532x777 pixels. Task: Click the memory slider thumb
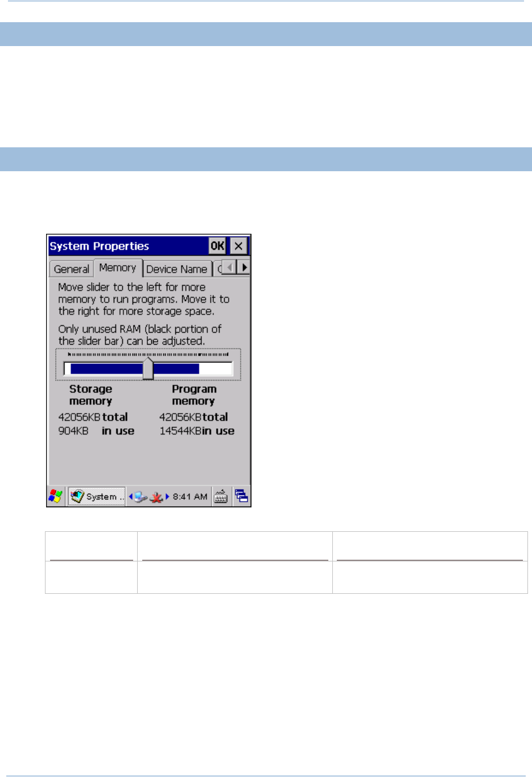point(148,367)
